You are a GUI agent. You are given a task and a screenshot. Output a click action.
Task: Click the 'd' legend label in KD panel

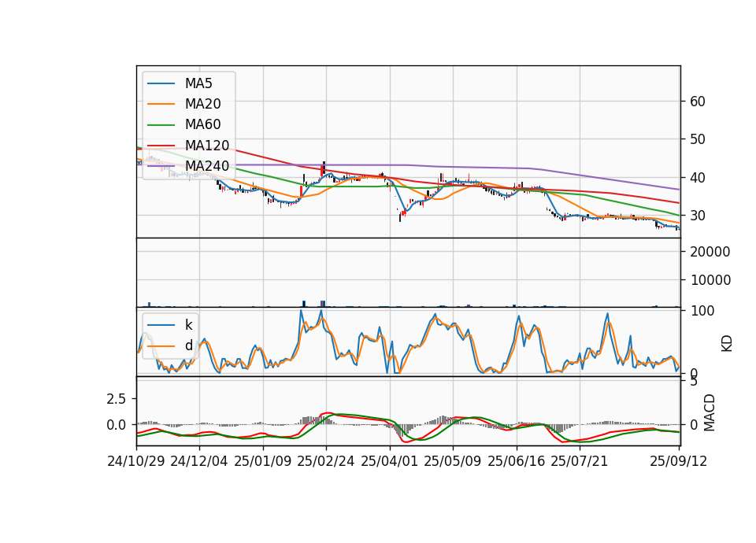(x=188, y=345)
